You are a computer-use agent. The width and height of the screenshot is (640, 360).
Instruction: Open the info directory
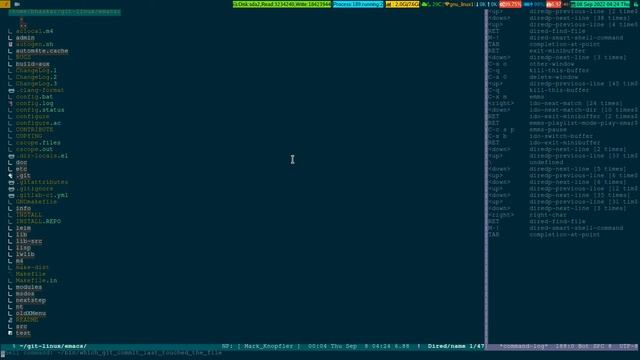tap(23, 209)
